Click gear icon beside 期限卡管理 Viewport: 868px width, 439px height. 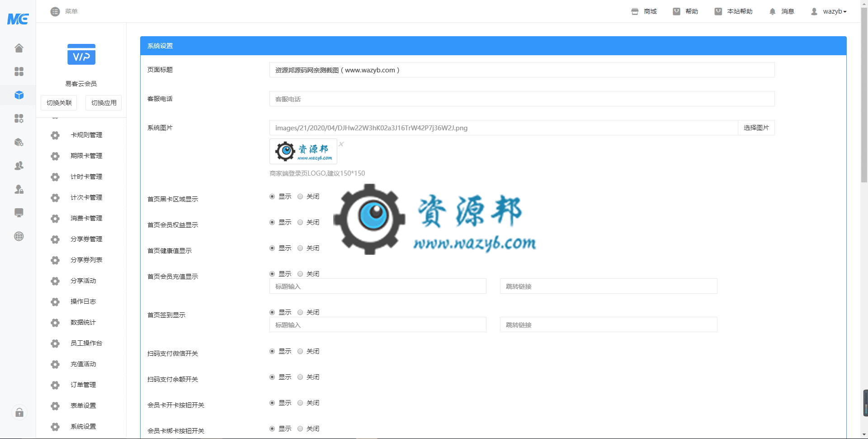point(55,156)
